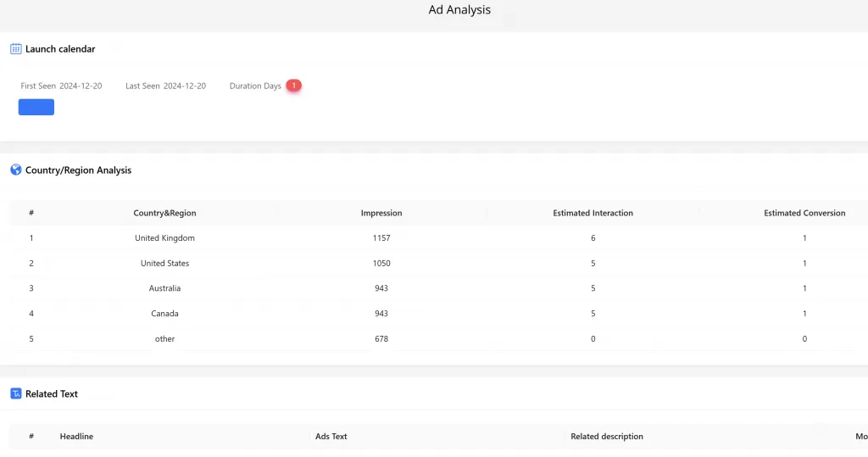868x457 pixels.
Task: Click the Related description column header
Action: 607,437
